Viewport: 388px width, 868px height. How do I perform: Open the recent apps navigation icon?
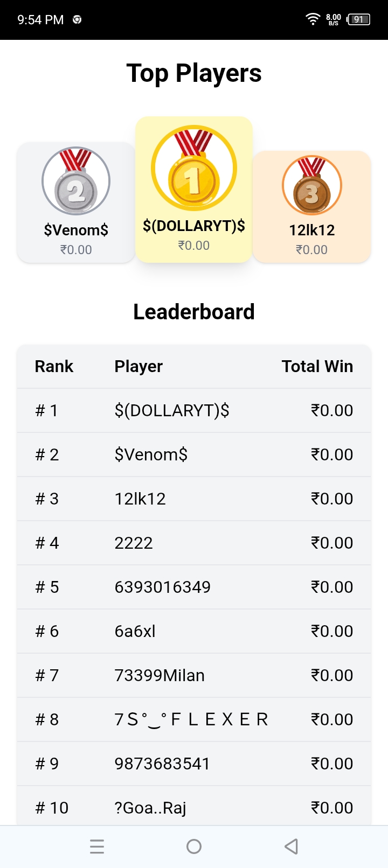click(97, 846)
